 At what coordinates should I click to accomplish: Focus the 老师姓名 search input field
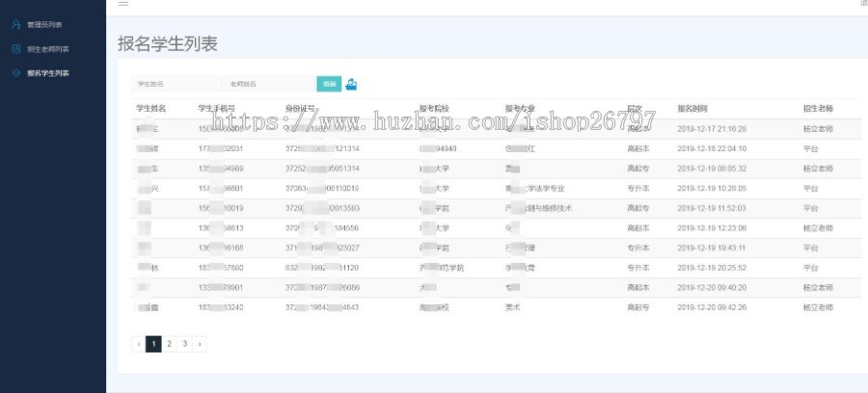click(x=269, y=84)
